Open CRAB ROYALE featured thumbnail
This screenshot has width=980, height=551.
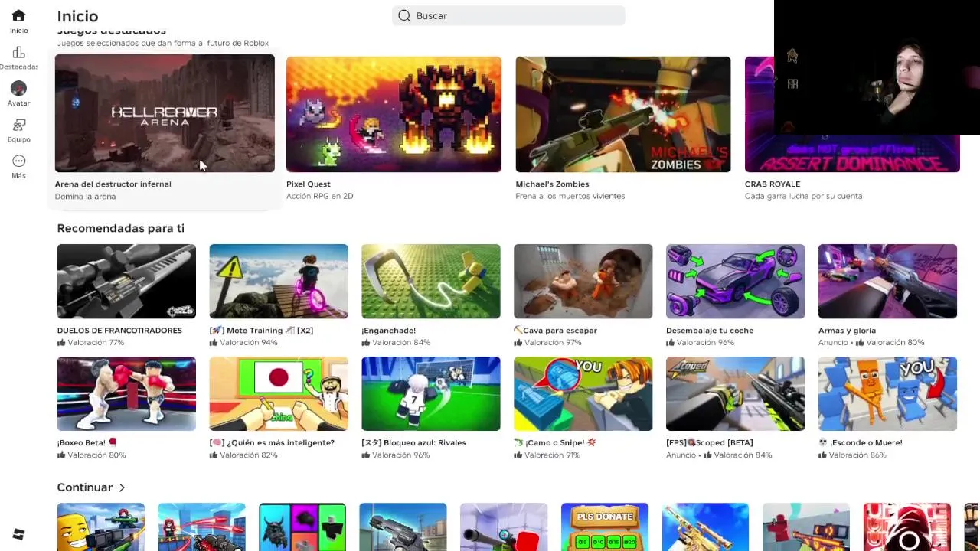(x=852, y=114)
